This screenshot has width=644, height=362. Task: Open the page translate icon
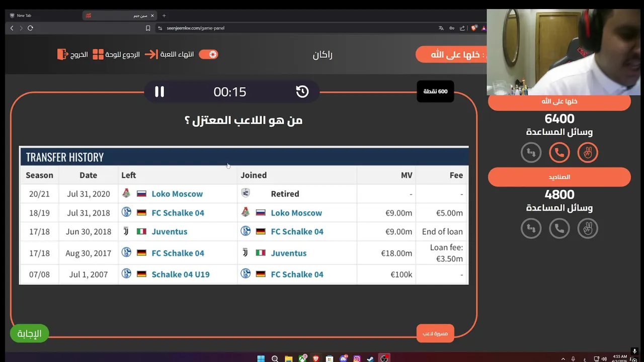point(441,28)
